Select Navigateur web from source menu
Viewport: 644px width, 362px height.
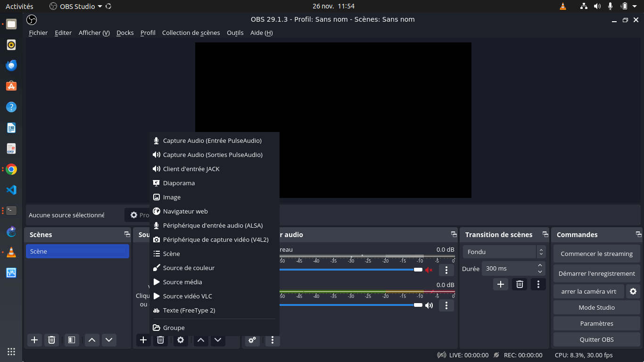point(185,211)
